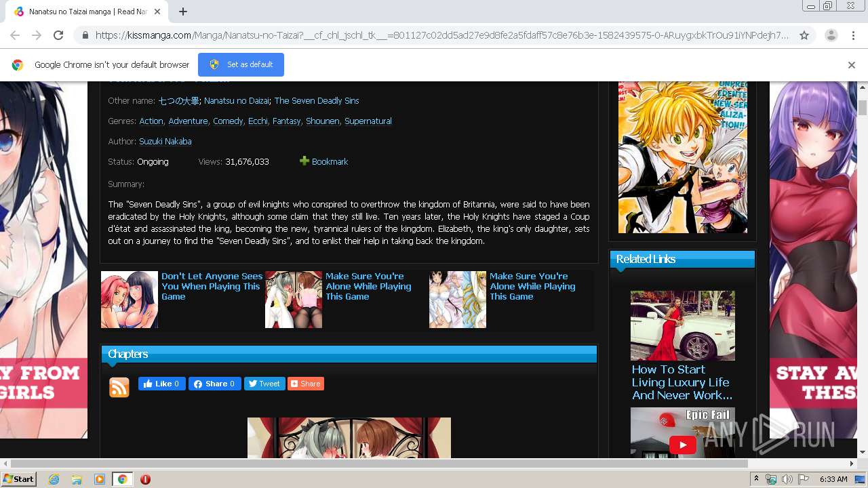Viewport: 868px width, 488px height.
Task: Click the green plus bookmark icon
Action: pos(304,161)
